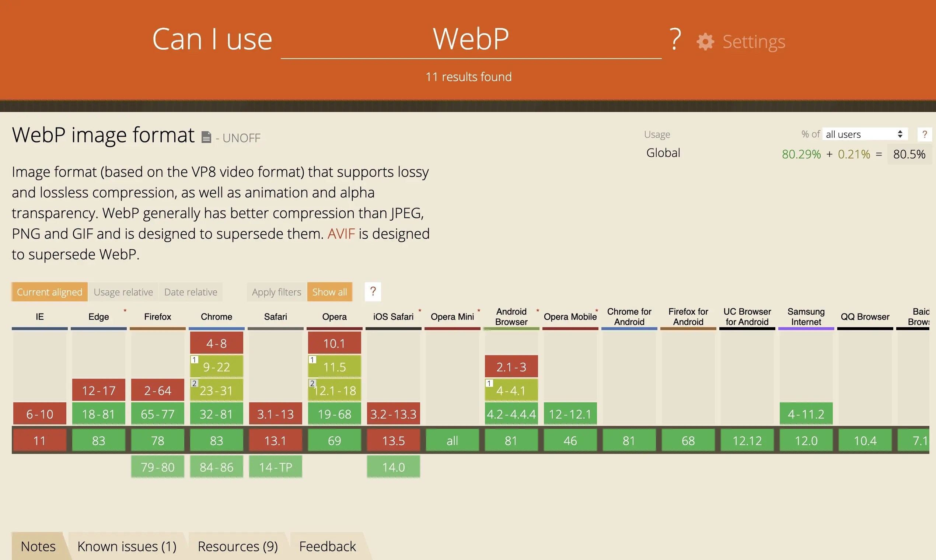Viewport: 936px width, 560px height.
Task: Click Opera Mini all cell
Action: coord(452,440)
